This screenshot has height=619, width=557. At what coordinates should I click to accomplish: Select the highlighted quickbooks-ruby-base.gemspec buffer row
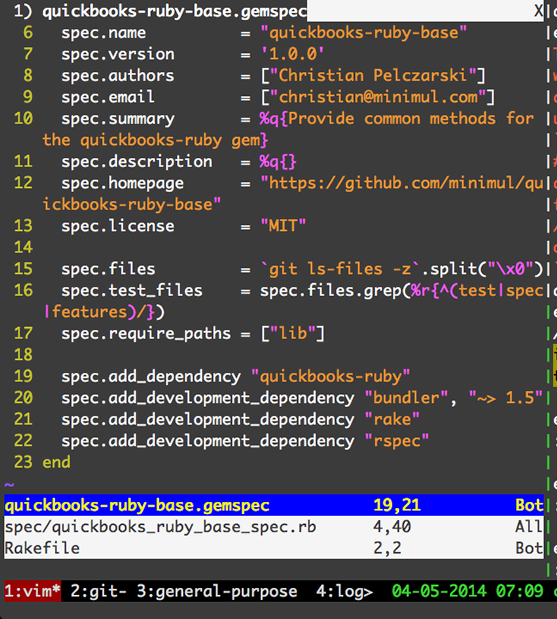(274, 505)
